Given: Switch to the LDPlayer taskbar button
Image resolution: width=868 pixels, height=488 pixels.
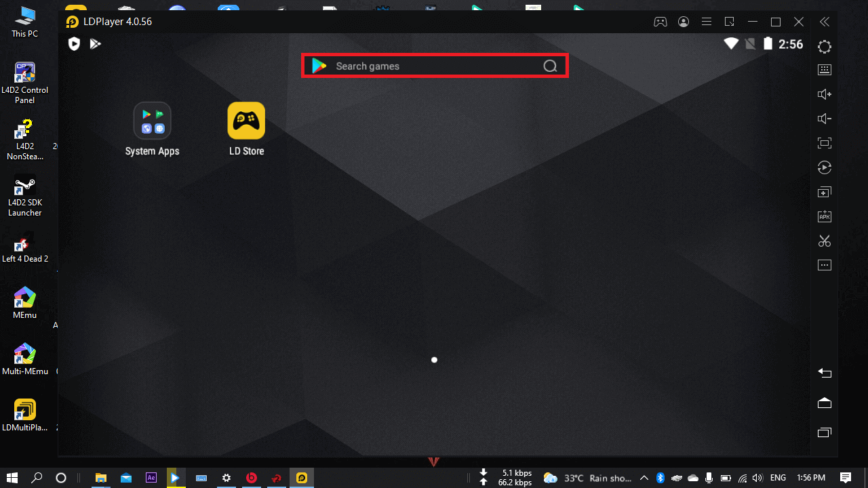Looking at the screenshot, I should tap(302, 478).
